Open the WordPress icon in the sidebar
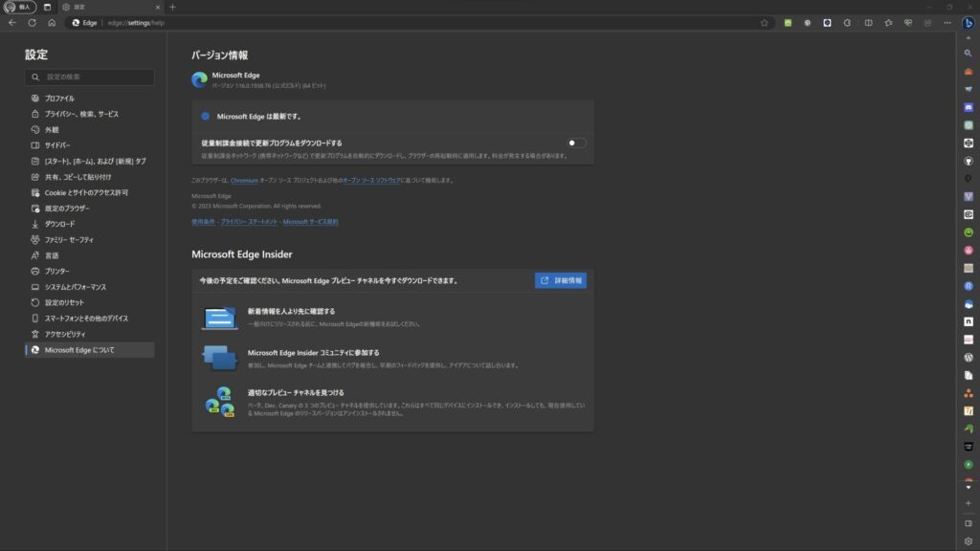This screenshot has width=980, height=551. (x=969, y=358)
